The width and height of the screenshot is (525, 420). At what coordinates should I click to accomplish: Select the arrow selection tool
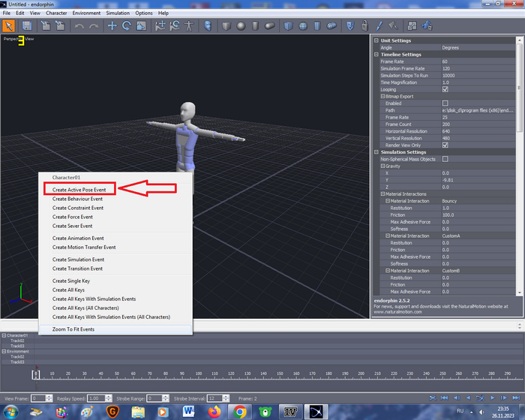(9, 25)
